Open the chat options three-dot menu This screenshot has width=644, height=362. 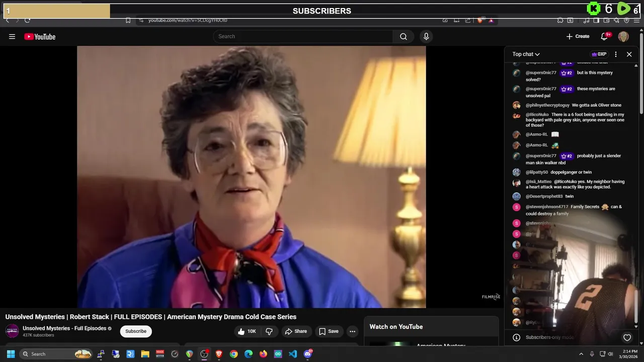[616, 54]
